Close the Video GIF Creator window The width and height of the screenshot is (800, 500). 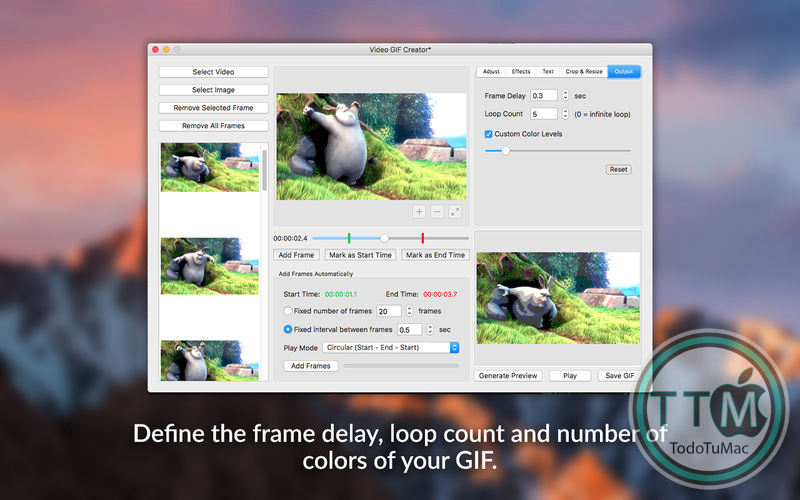click(x=155, y=49)
